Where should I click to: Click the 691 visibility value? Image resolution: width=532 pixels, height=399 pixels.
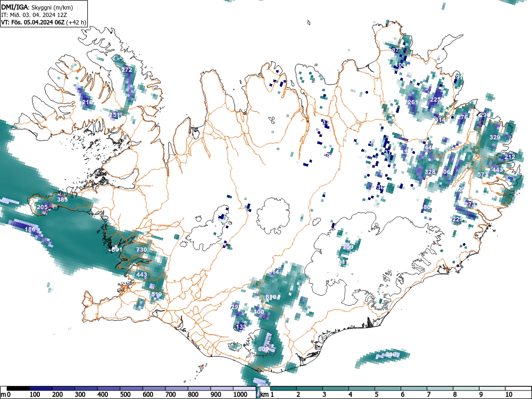(117, 250)
